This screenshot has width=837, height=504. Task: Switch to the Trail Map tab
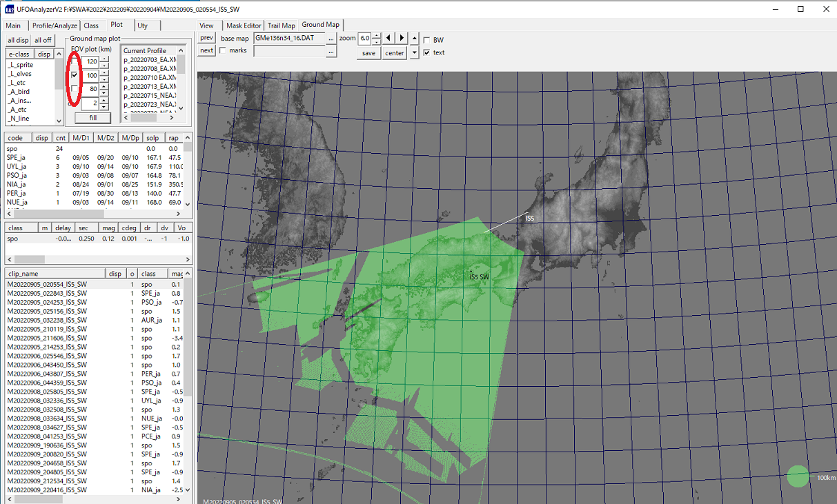(281, 26)
